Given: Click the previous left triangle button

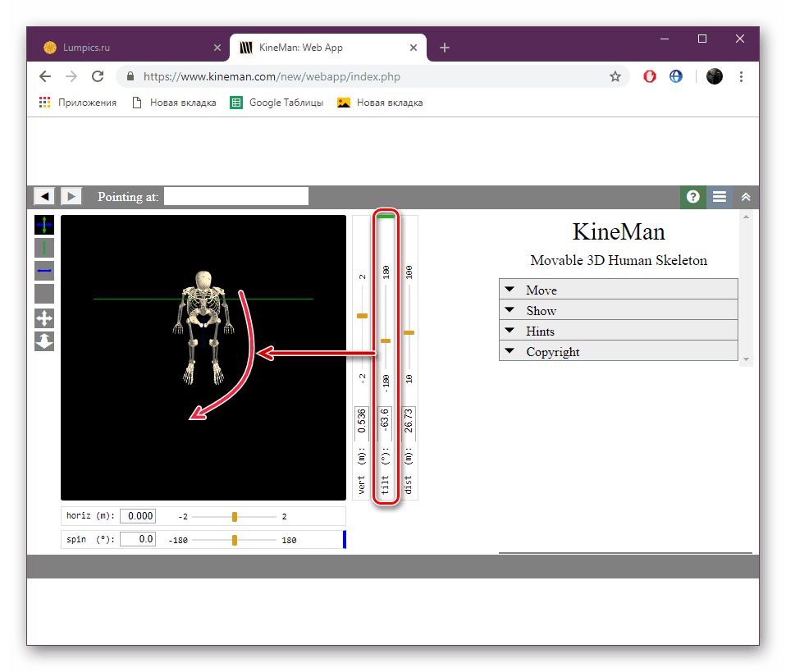Looking at the screenshot, I should (x=44, y=196).
